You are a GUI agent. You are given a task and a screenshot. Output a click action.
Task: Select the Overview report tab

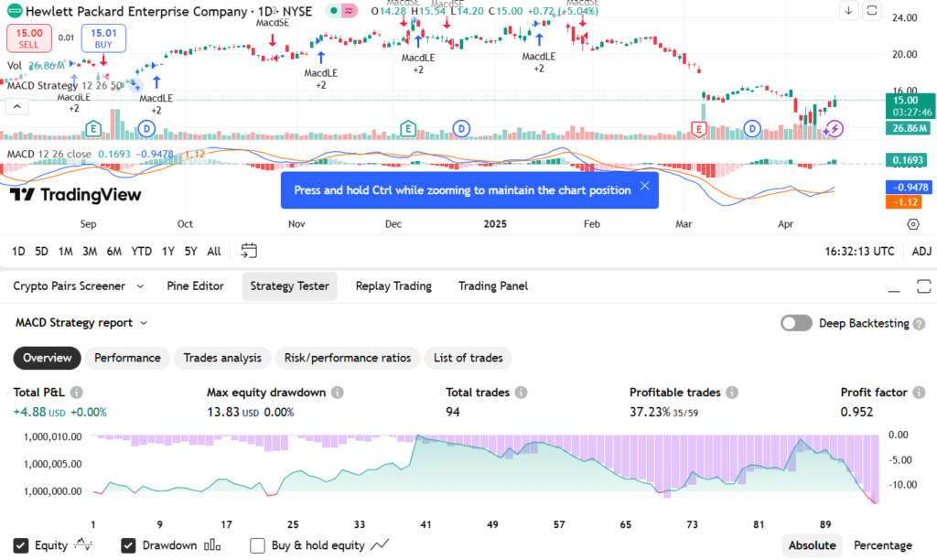click(48, 358)
